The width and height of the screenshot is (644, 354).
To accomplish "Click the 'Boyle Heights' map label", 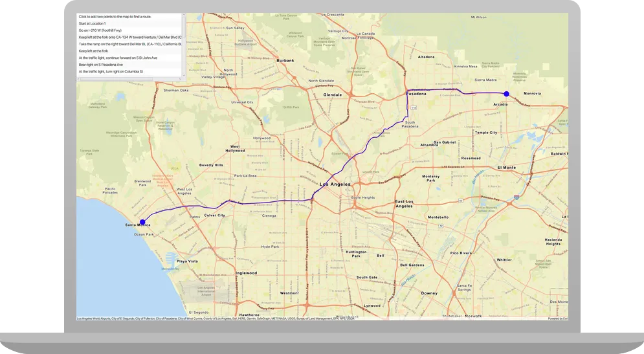I will click(363, 197).
